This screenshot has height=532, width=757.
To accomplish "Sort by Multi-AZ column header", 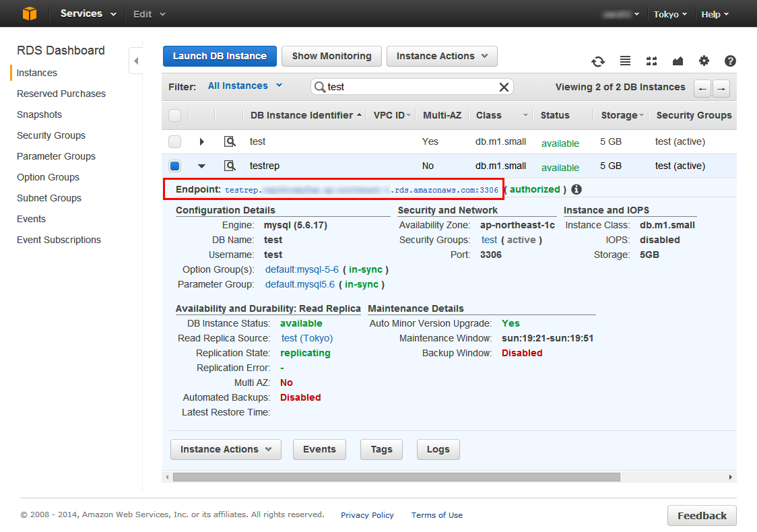I will coord(442,115).
